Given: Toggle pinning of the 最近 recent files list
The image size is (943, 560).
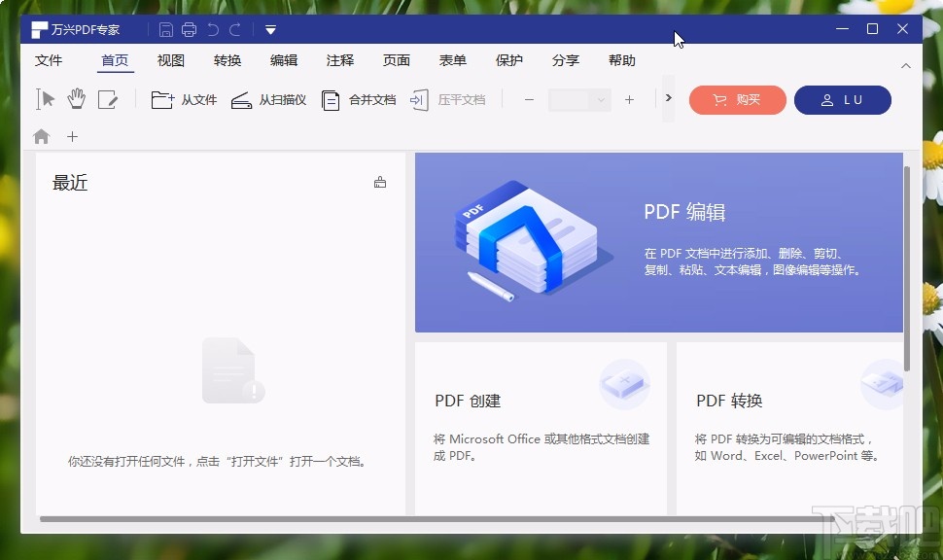Looking at the screenshot, I should pos(380,182).
